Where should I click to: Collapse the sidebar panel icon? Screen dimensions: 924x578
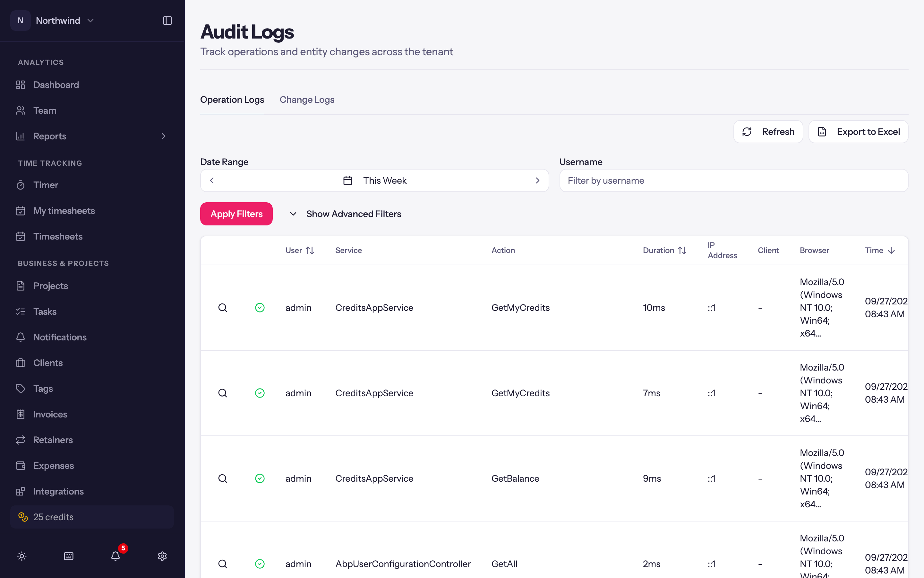pos(167,21)
